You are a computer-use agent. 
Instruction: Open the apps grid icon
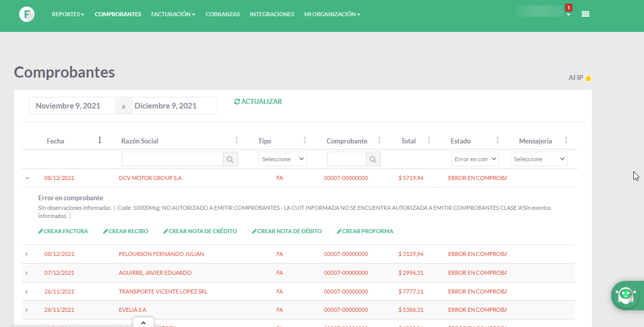tap(585, 14)
